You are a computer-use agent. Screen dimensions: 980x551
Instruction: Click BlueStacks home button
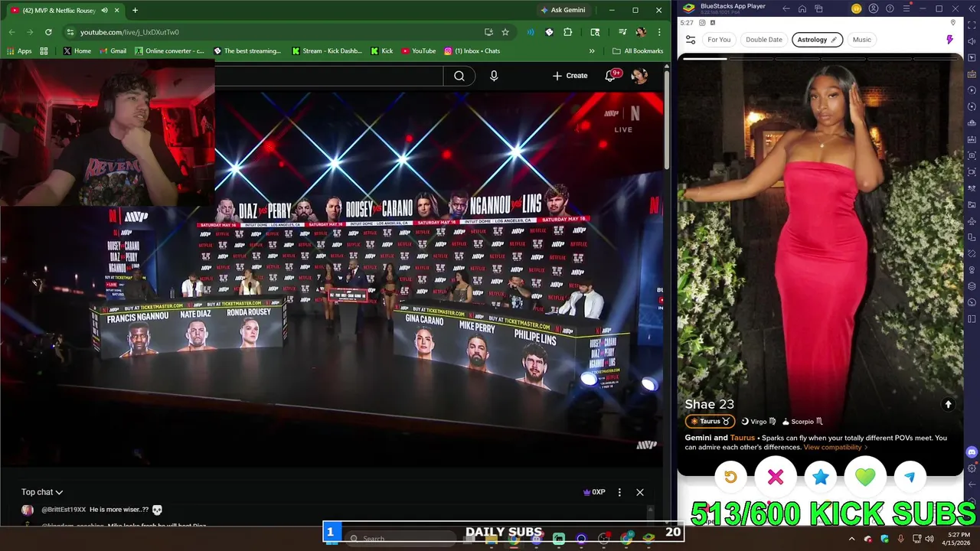point(802,9)
